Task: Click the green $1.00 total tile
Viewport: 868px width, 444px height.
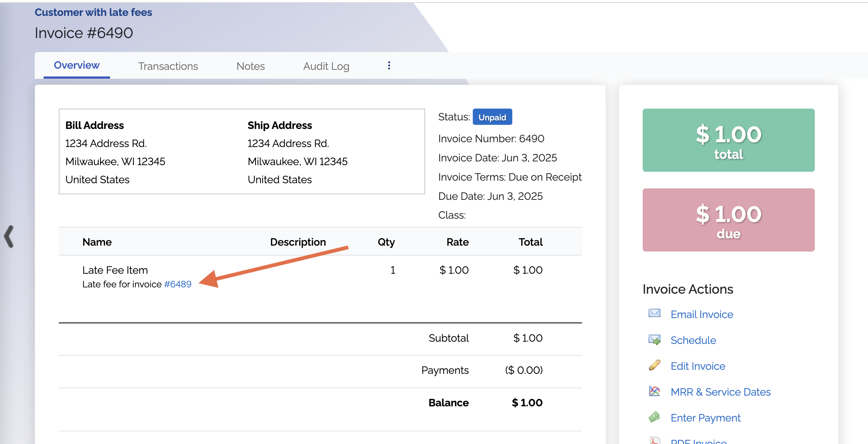Action: [728, 140]
